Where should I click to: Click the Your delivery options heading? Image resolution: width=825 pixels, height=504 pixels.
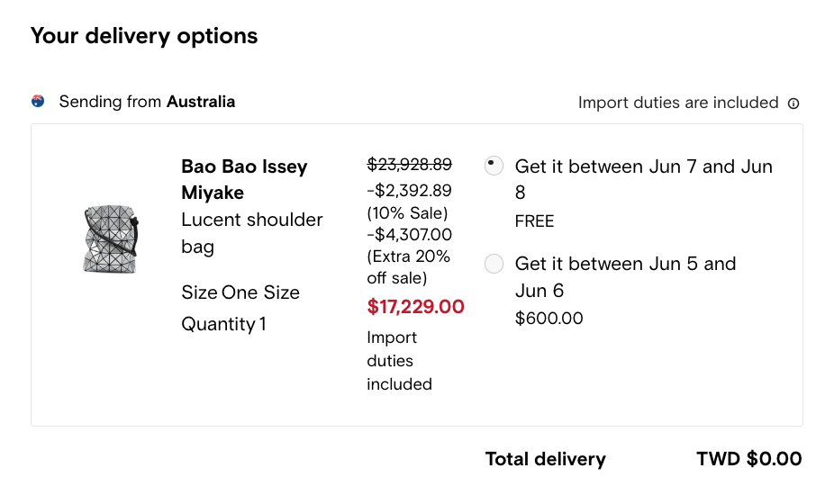click(144, 36)
